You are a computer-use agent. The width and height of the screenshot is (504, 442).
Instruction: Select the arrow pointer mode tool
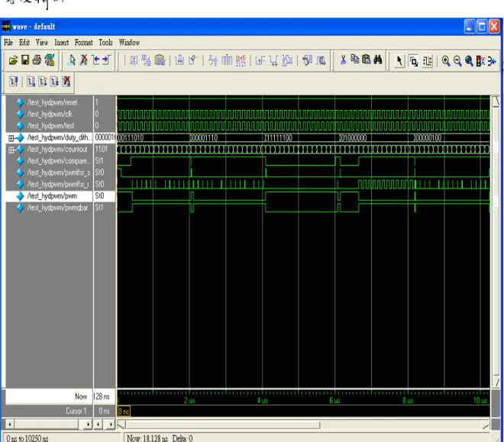[399, 61]
